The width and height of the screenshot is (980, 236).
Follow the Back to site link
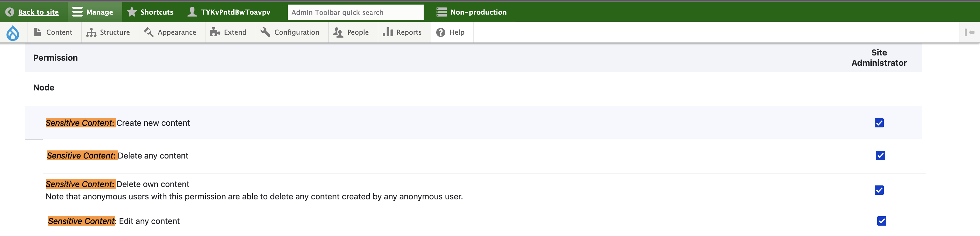[x=39, y=12]
